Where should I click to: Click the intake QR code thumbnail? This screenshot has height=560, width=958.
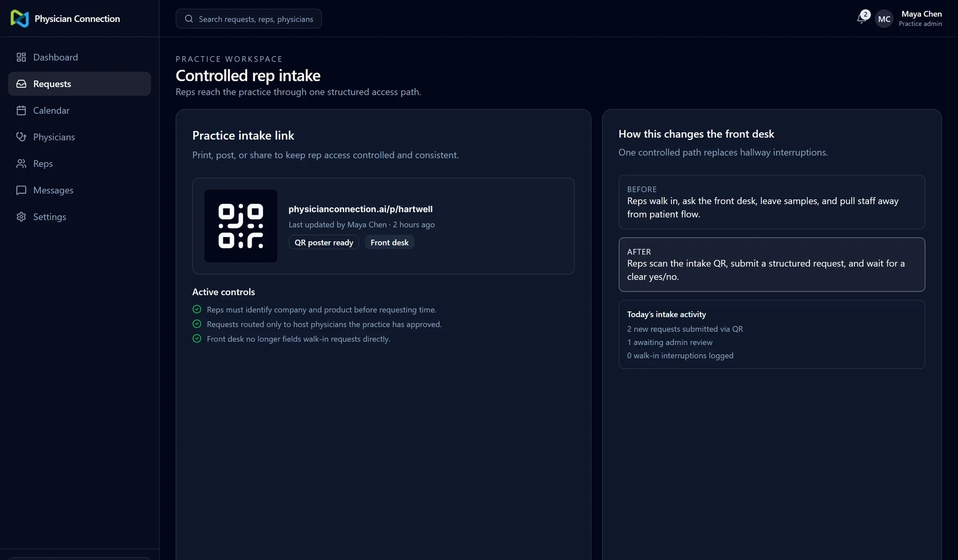click(241, 226)
